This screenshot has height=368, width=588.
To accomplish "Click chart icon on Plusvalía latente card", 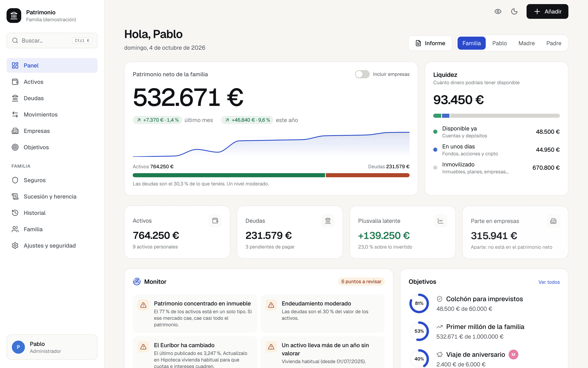I will point(441,221).
